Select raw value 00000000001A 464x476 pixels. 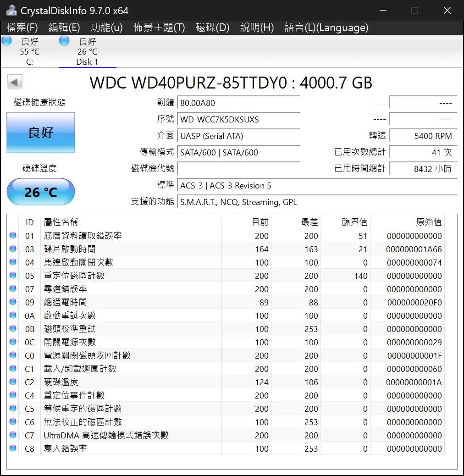tap(414, 382)
